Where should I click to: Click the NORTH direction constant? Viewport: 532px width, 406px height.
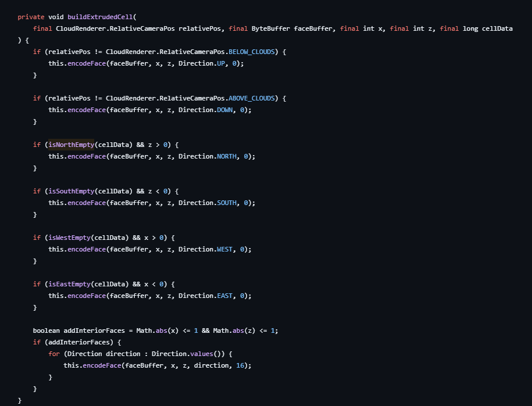coord(226,156)
